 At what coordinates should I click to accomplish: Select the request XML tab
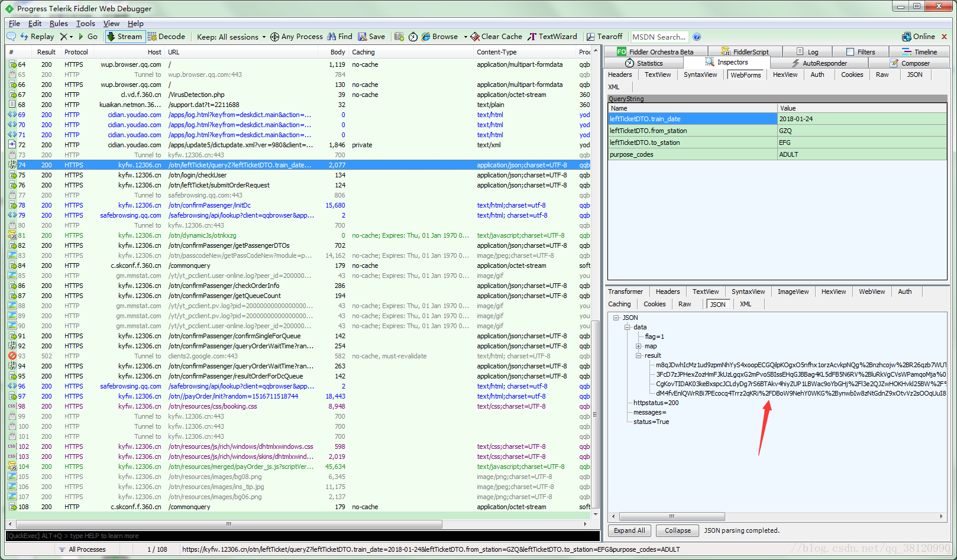[614, 87]
